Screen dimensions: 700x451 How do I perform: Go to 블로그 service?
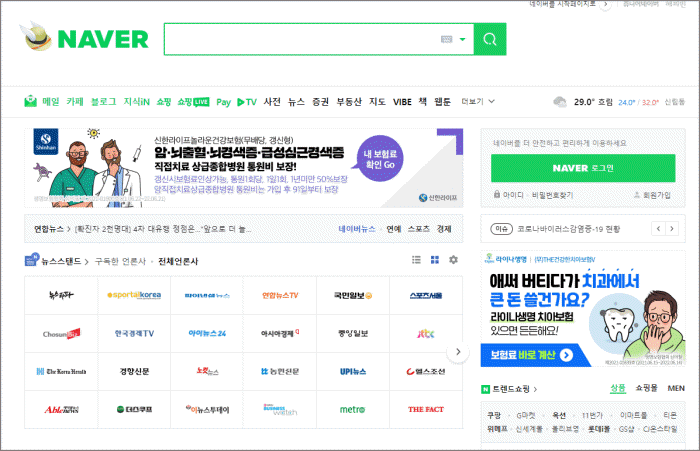point(103,101)
